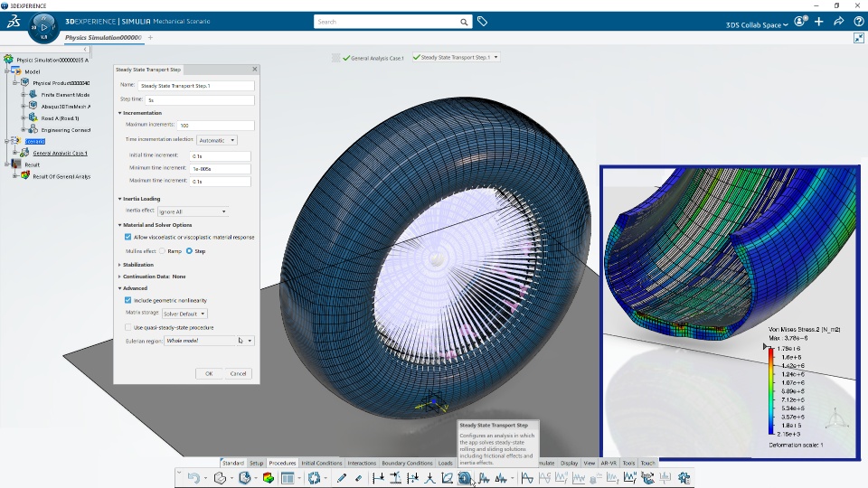The width and height of the screenshot is (868, 488).
Task: Click the colored results cube toolbar icon
Action: (269, 478)
